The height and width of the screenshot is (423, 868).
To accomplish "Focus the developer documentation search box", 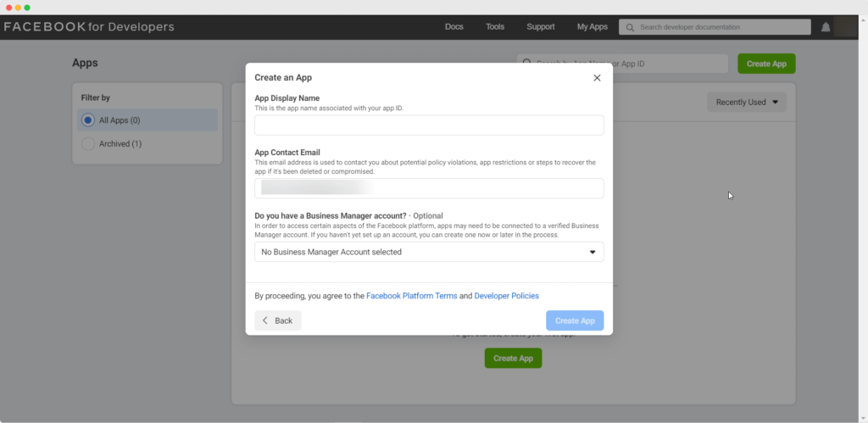I will click(x=715, y=27).
